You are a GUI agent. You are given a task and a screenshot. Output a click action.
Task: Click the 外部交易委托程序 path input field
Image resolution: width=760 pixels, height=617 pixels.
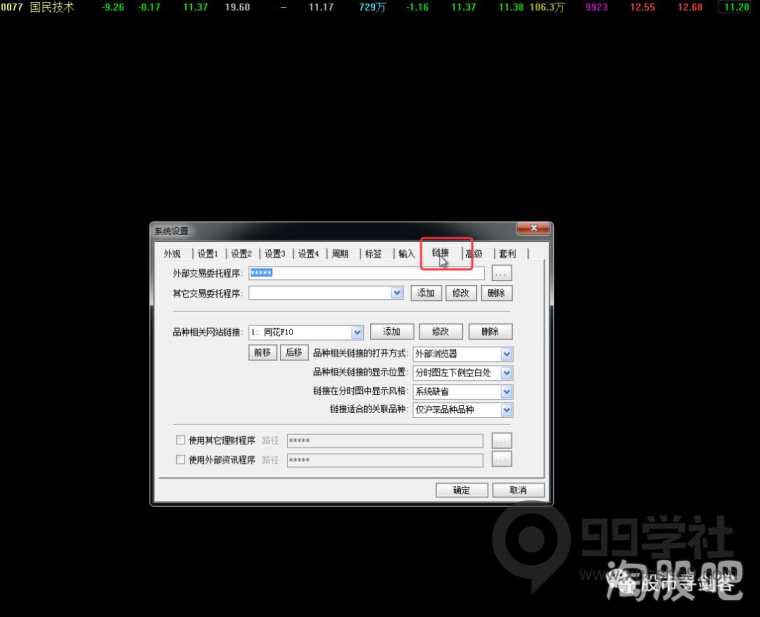[366, 273]
